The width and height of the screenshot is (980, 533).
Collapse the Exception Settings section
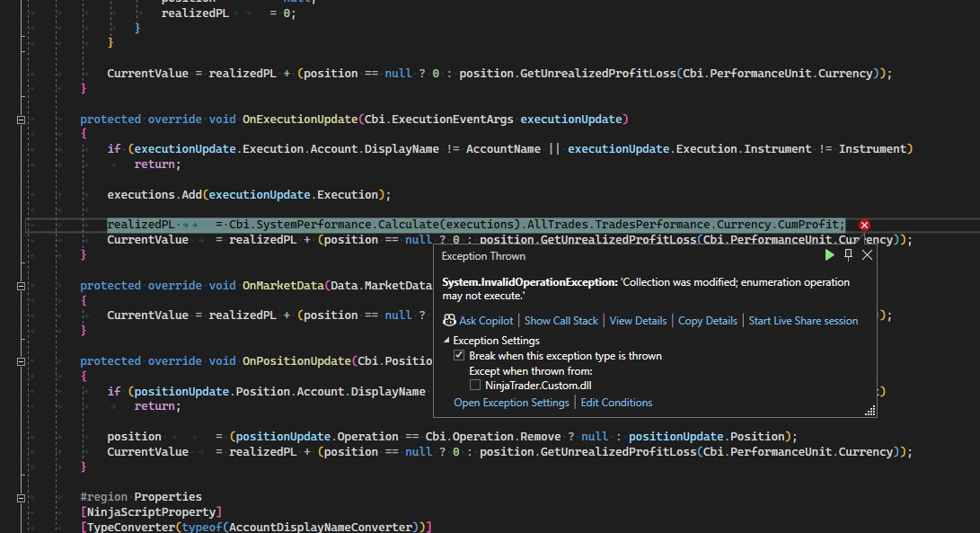pos(446,342)
